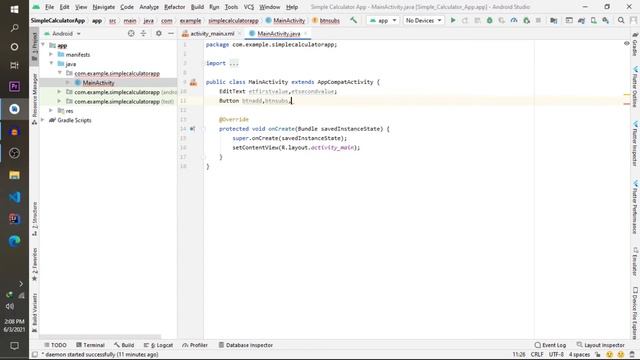
Task: Click the Search Everywhere magnifier icon
Action: coord(621,20)
